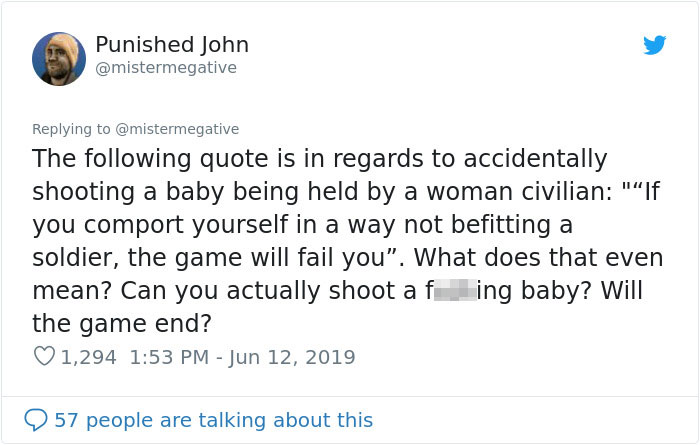
Task: Click the tweet body text
Action: [347, 241]
